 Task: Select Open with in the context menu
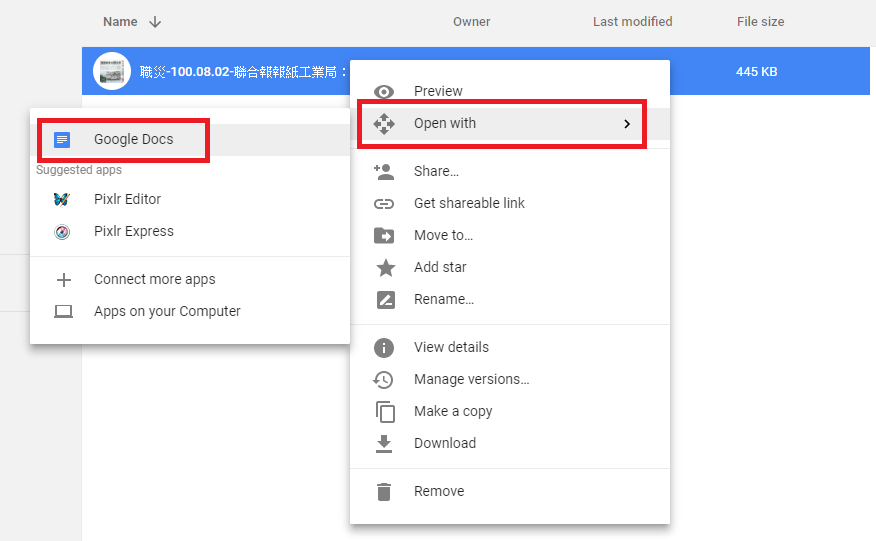pos(510,124)
